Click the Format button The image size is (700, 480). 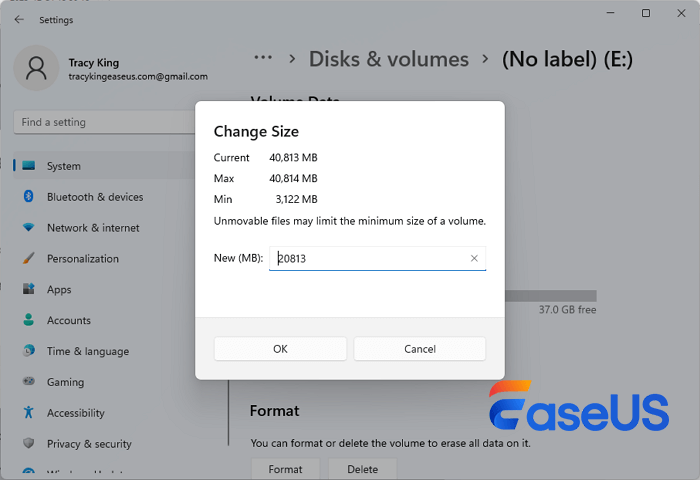pyautogui.click(x=285, y=469)
